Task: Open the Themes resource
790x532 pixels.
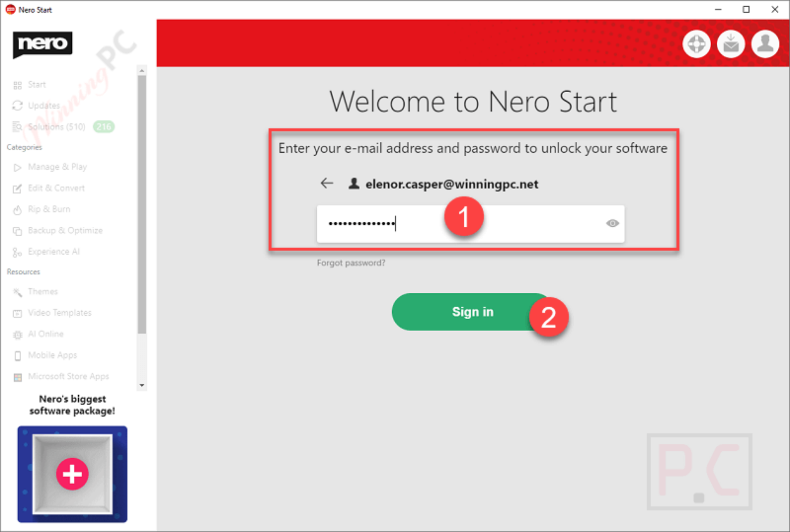Action: tap(42, 291)
